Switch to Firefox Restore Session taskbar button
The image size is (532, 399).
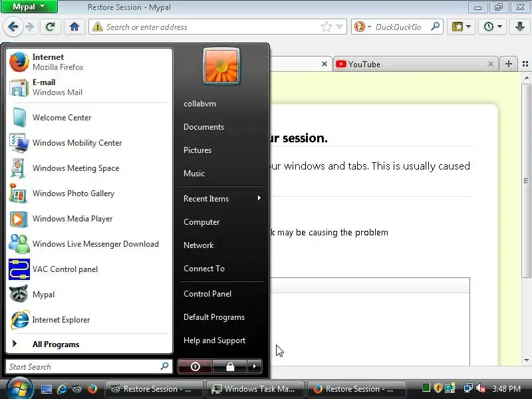[356, 389]
